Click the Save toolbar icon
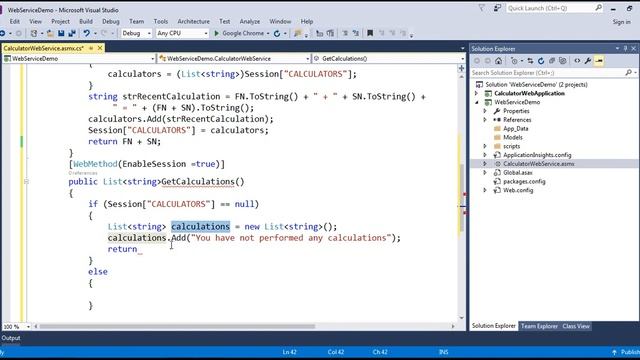 (61, 33)
